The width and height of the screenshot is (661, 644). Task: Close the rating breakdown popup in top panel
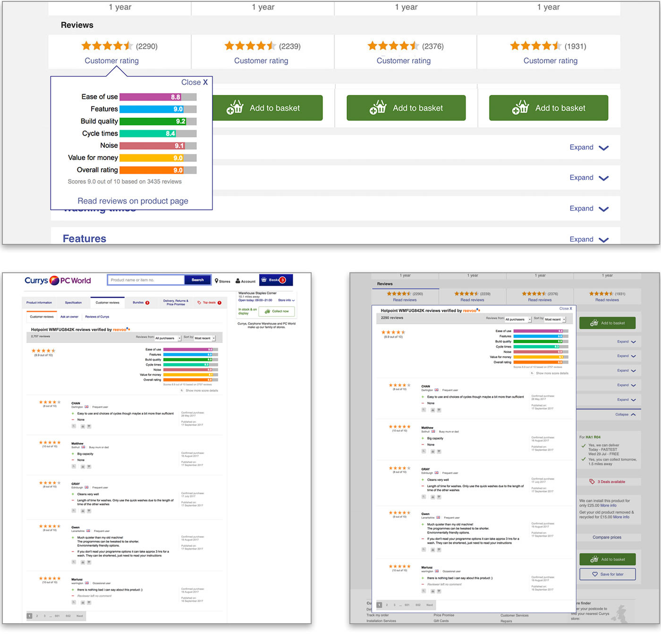click(194, 82)
